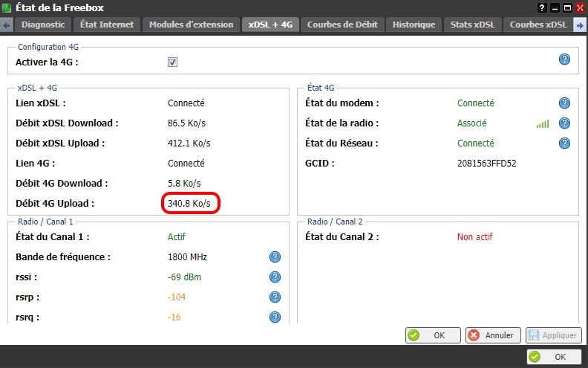Open the Historique tab
The height and width of the screenshot is (368, 588).
click(414, 25)
